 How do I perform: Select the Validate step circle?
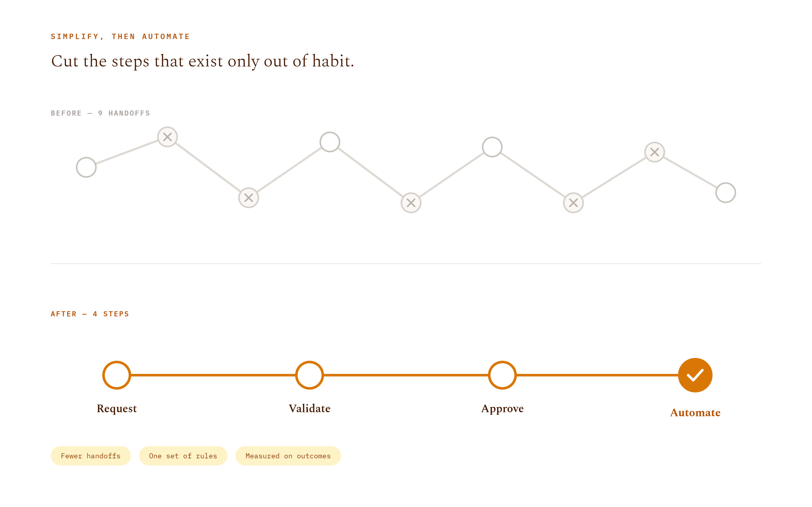[x=309, y=375]
